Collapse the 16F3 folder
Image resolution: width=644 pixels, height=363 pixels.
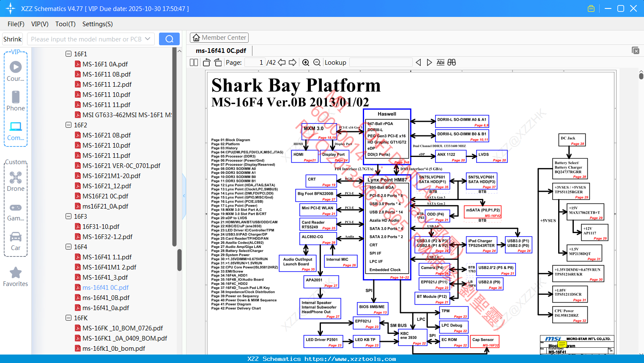coord(69,216)
